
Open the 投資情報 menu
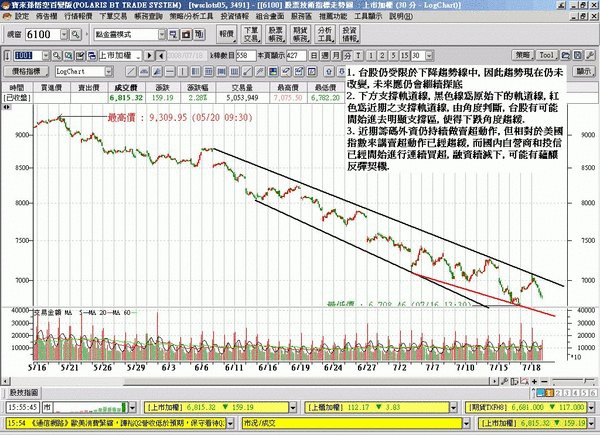pyautogui.click(x=235, y=16)
